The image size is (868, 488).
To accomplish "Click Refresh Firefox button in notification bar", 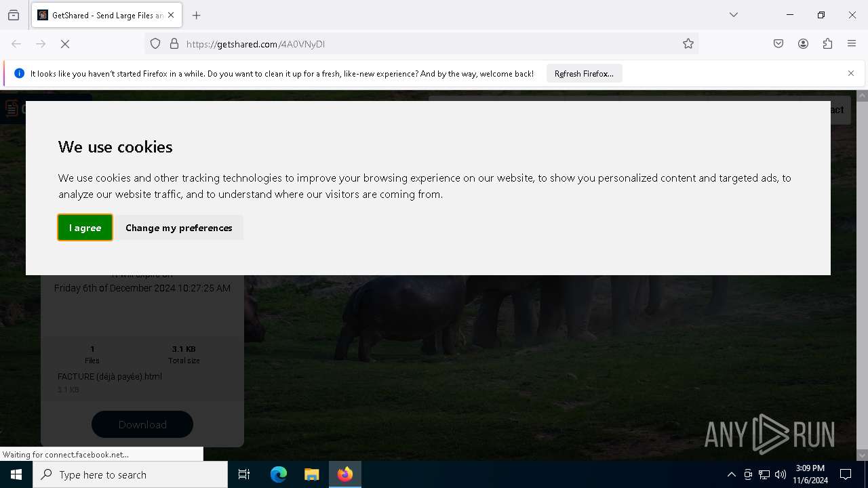I will [584, 73].
